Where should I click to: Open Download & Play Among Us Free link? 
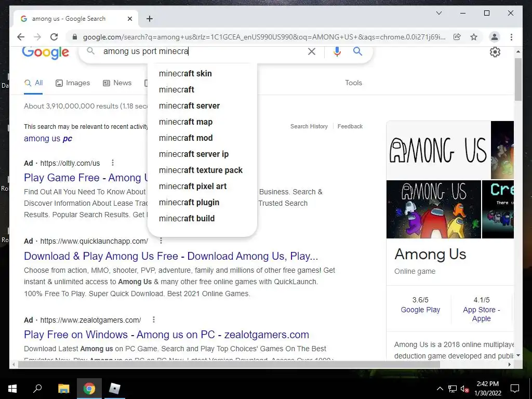pyautogui.click(x=171, y=256)
